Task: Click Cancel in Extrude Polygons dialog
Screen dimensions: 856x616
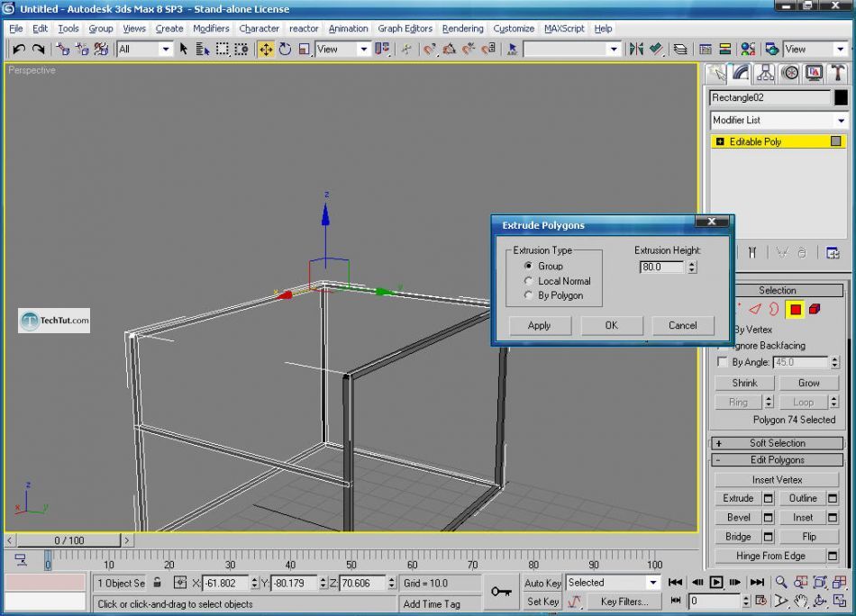Action: [682, 325]
